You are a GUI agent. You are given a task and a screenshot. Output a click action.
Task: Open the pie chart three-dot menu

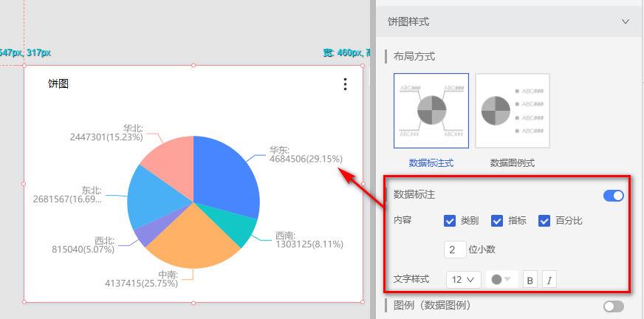click(x=345, y=85)
